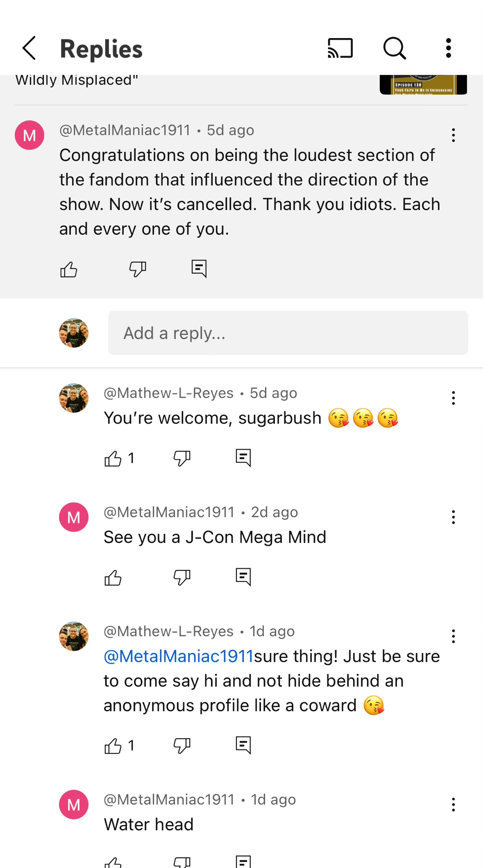The image size is (483, 868).
Task: Dislike MetalManiac1911's original comment about the fandom
Action: [x=138, y=270]
